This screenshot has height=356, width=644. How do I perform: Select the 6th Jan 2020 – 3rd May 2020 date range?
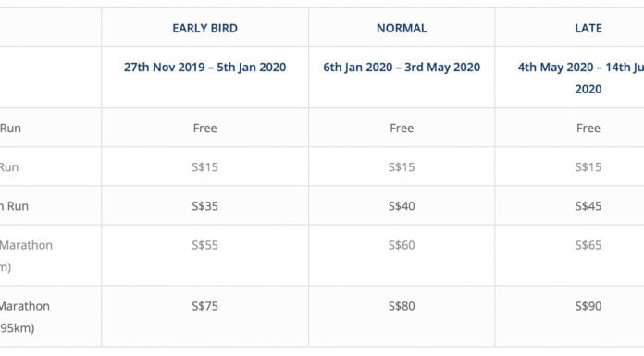[x=402, y=67]
